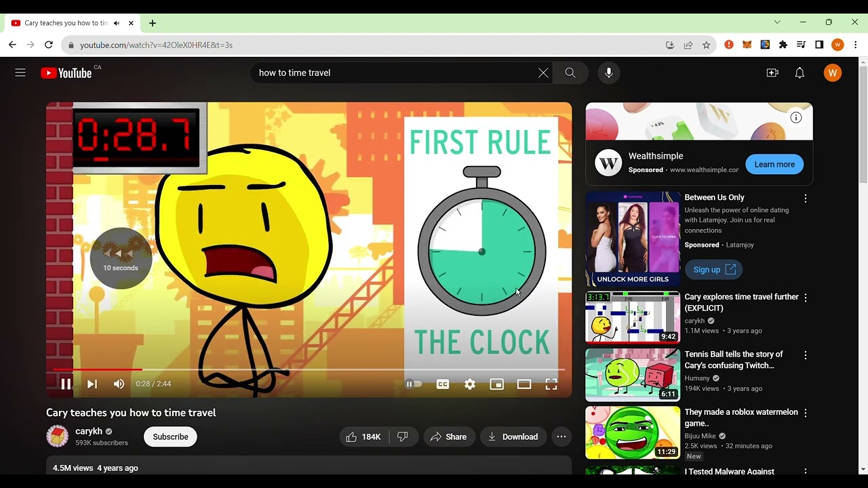This screenshot has height=488, width=868.
Task: Click Sign up on the Latamjoy ad
Action: tap(713, 270)
